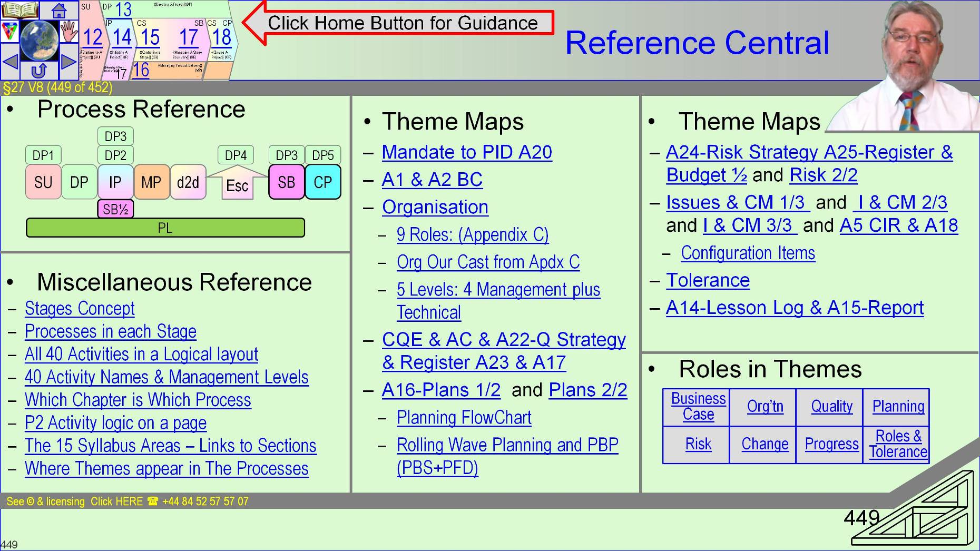This screenshot has height=551, width=980.
Task: Go to previous slide with left arrow
Action: [10, 62]
